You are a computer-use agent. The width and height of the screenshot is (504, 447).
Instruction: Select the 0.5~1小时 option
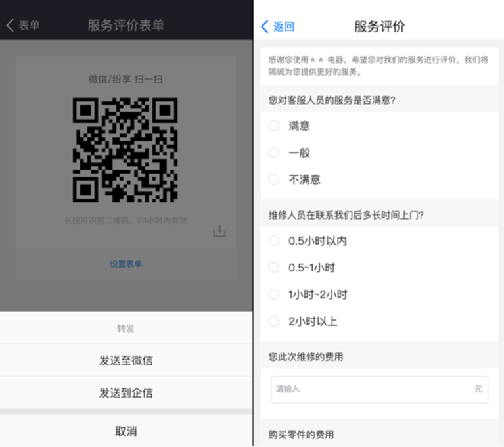pos(274,268)
